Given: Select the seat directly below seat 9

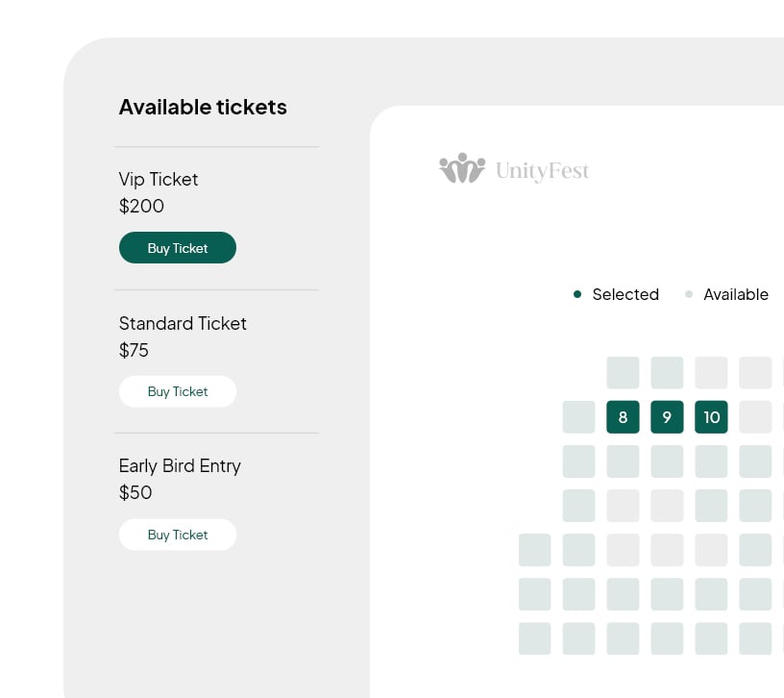Looking at the screenshot, I should (667, 461).
